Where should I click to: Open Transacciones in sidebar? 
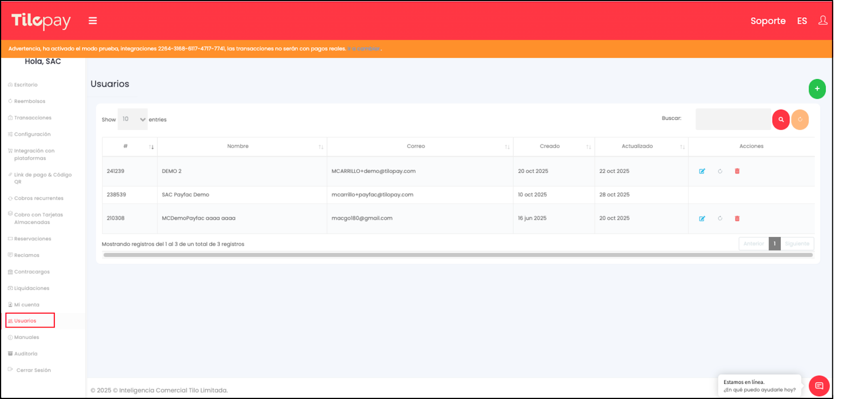click(30, 118)
